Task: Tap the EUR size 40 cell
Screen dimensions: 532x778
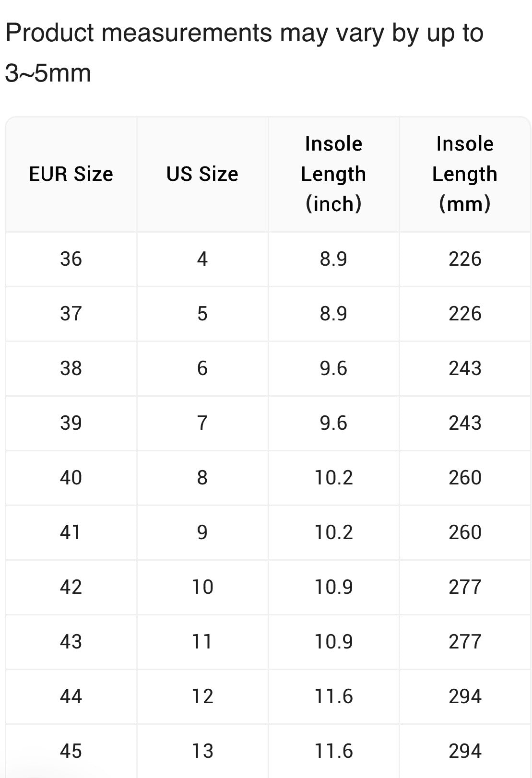Action: (x=71, y=478)
